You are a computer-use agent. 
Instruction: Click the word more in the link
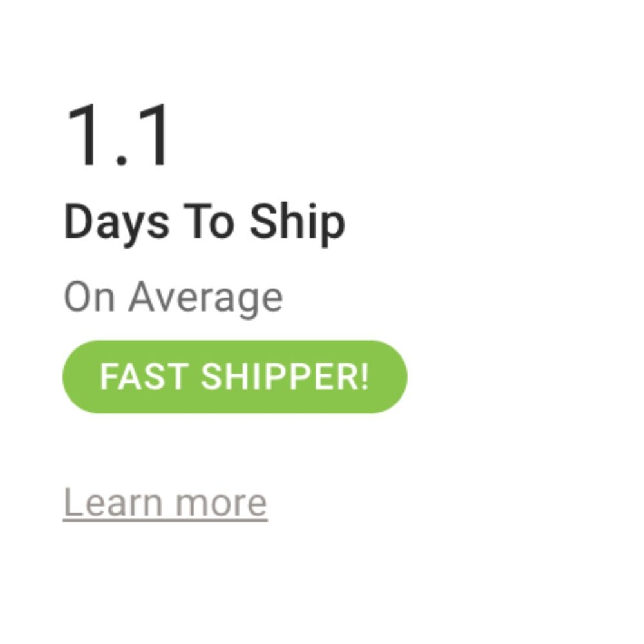coord(221,504)
